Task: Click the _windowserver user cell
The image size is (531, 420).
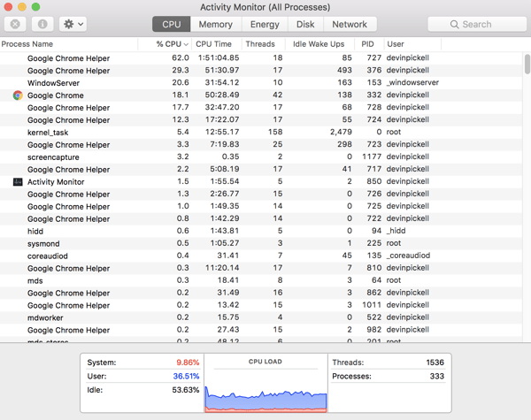Action: [x=412, y=82]
